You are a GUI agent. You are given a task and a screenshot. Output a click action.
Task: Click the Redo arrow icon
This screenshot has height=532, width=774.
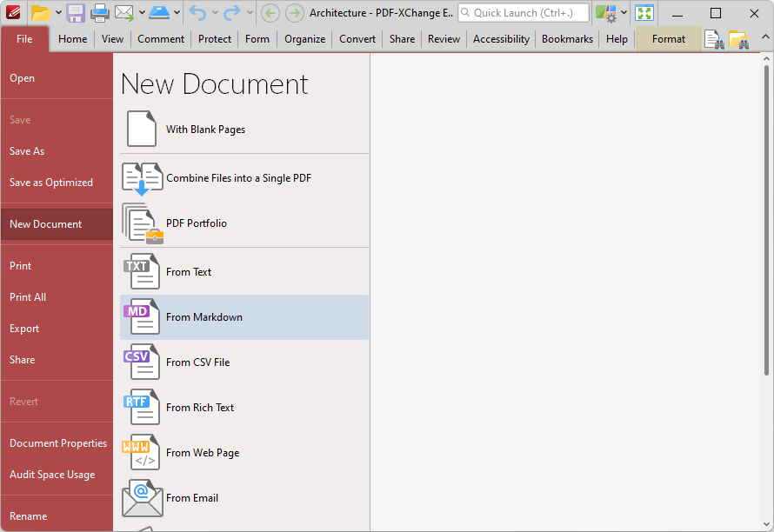[232, 13]
